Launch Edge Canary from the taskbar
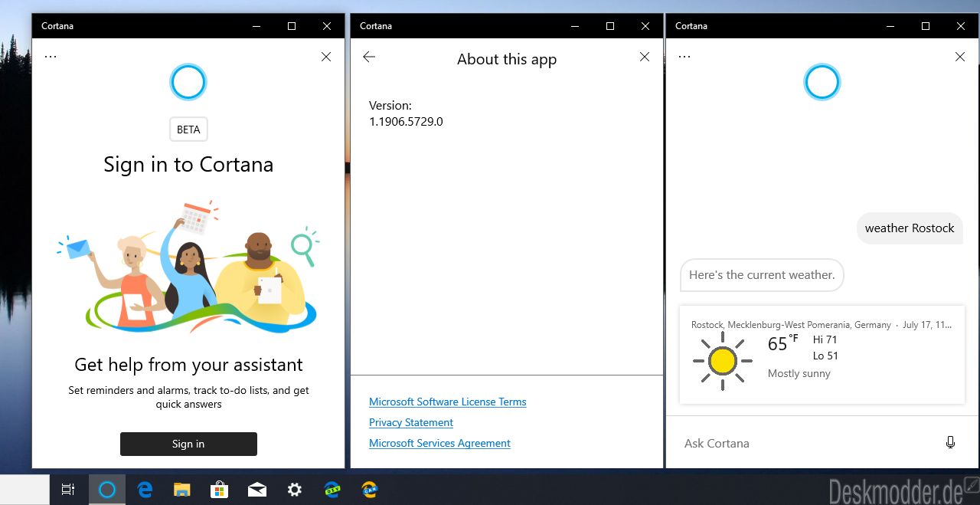This screenshot has width=980, height=505. point(370,490)
